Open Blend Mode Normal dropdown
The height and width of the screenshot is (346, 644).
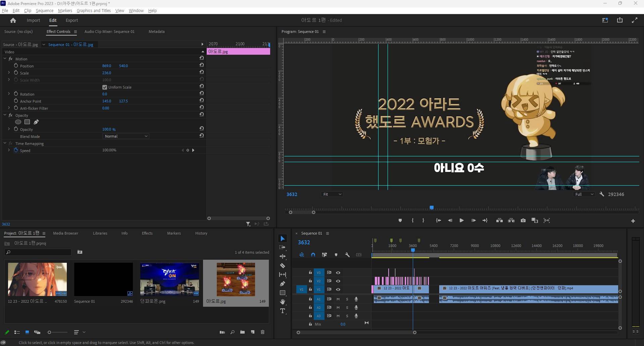click(x=126, y=136)
